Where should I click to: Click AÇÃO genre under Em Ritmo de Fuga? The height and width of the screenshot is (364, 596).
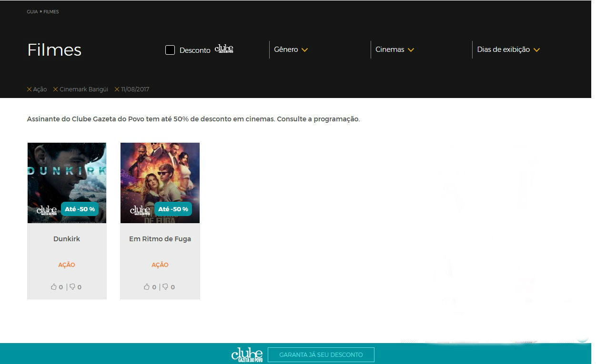[160, 265]
